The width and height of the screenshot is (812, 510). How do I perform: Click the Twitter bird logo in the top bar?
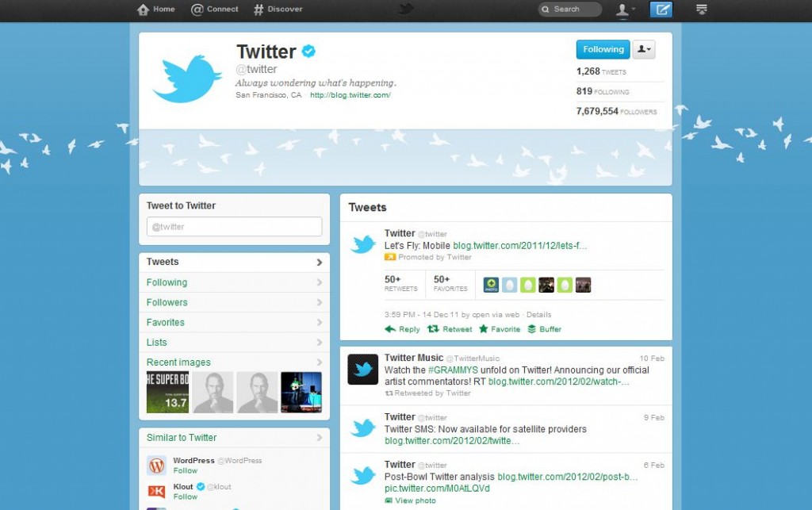pyautogui.click(x=404, y=10)
